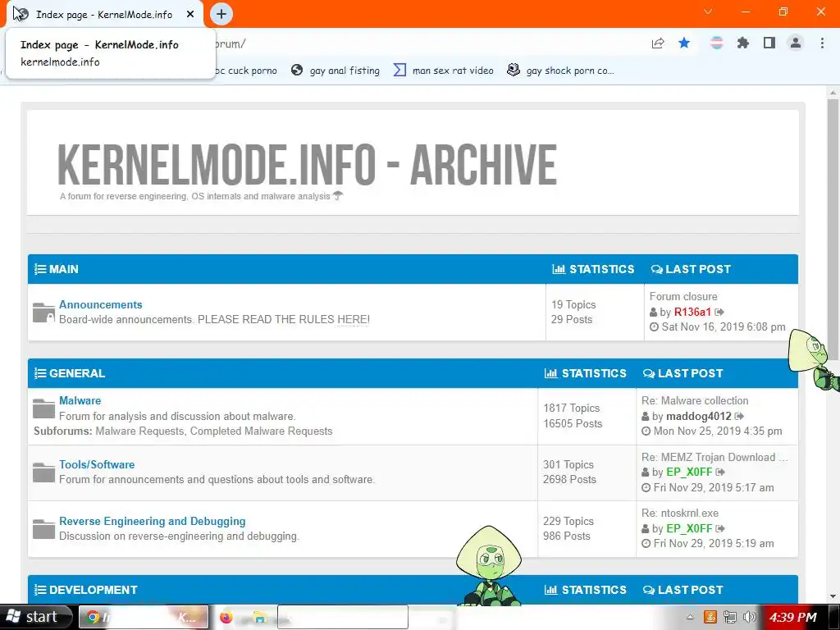Click the Tools/Software forum folder icon
Screen dimensions: 840x630
[43, 472]
